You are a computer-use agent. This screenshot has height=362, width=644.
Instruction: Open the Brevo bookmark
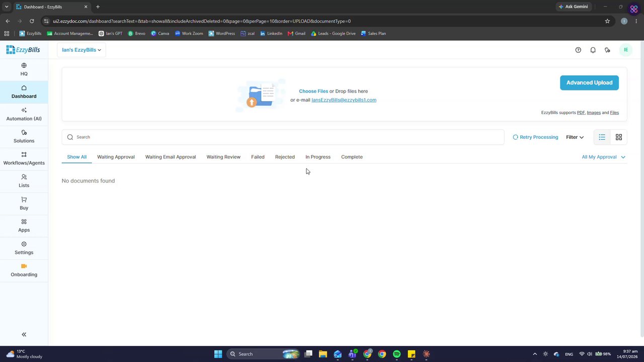coord(136,33)
